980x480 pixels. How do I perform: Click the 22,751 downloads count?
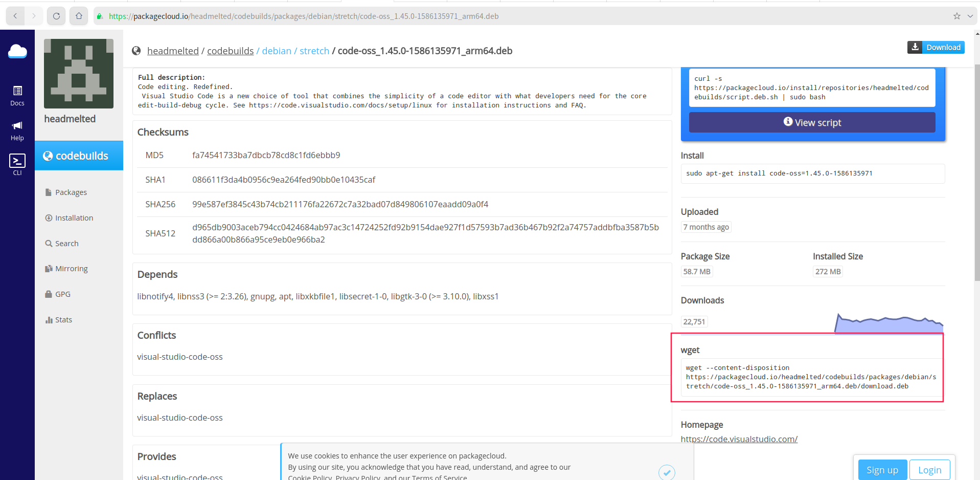pos(694,322)
